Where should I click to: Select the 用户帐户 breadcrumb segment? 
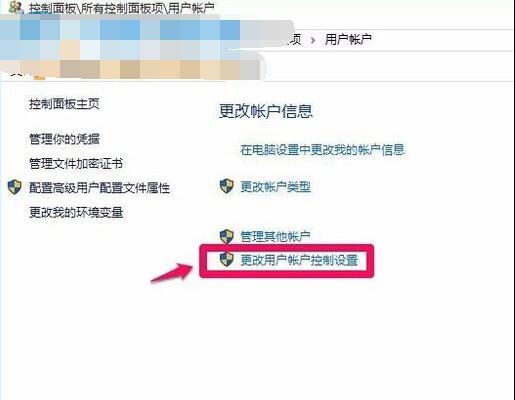348,40
